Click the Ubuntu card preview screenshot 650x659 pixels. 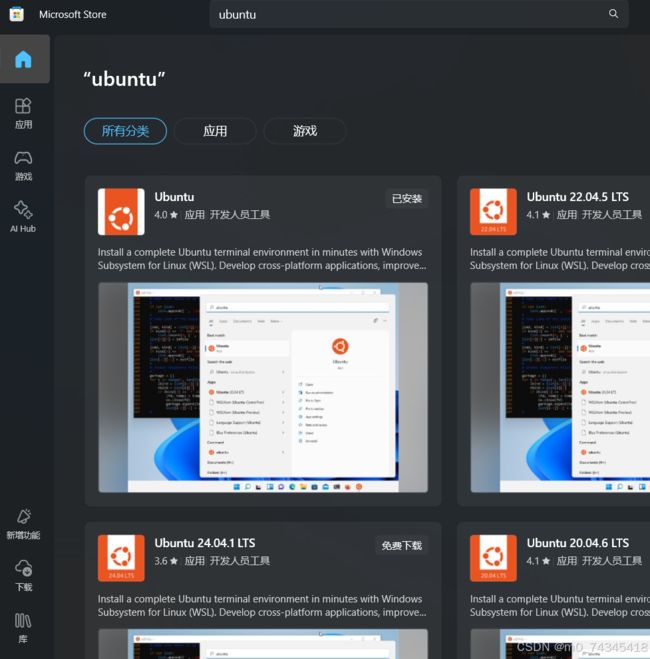pyautogui.click(x=263, y=387)
